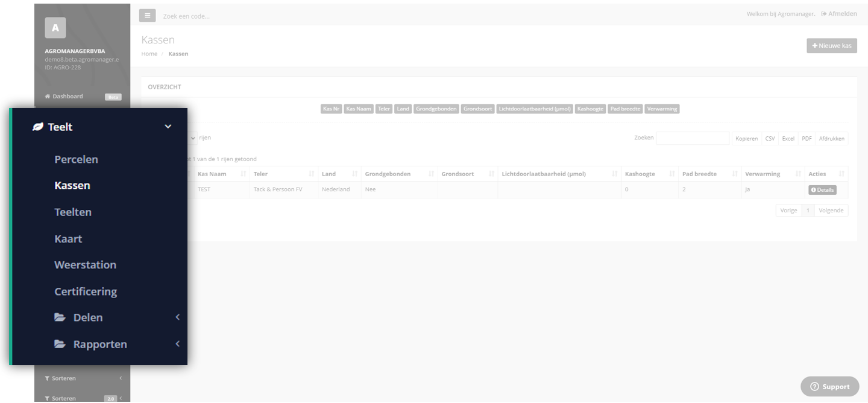
Task: Toggle Kas Naam column visibility
Action: 359,109
